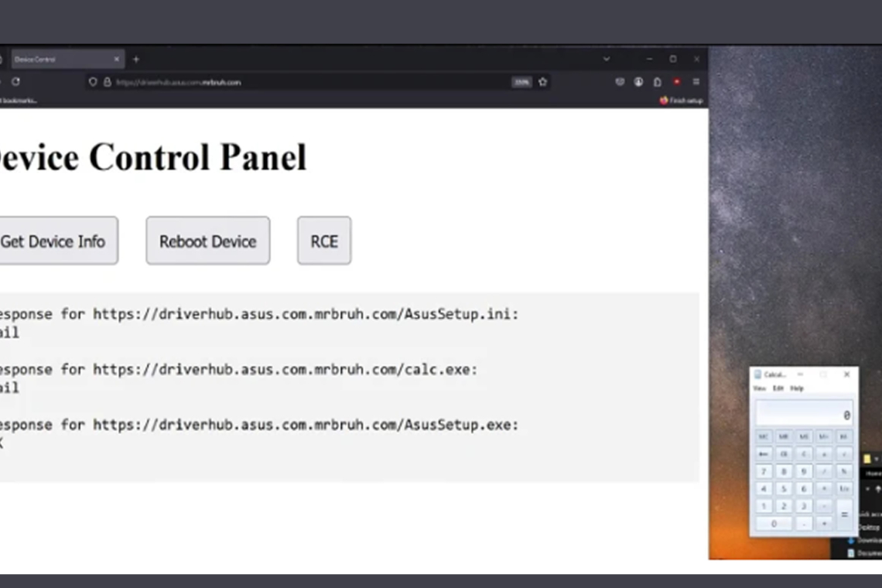Click the Finish setup link
This screenshot has width=882, height=588.
681,101
